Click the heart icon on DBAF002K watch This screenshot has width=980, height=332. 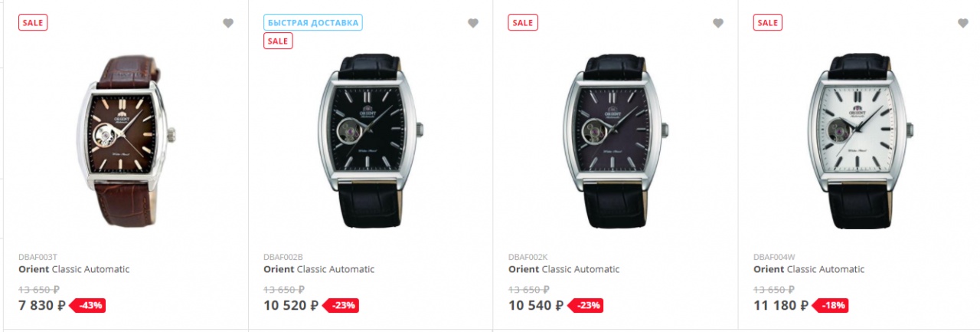tap(718, 23)
